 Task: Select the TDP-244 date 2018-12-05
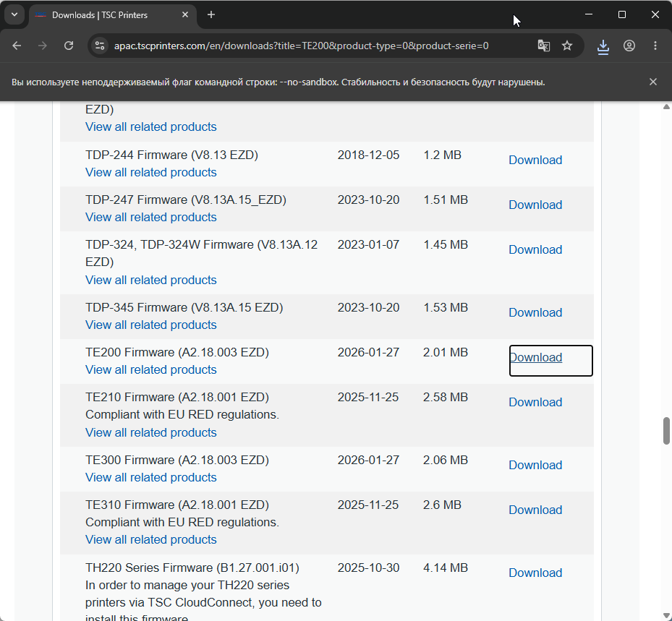368,155
